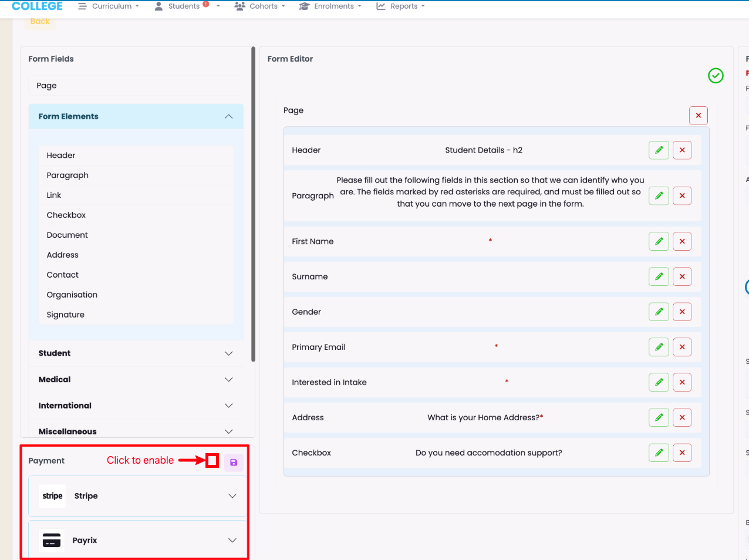
Task: Enable the Payment checkbox
Action: pos(212,461)
